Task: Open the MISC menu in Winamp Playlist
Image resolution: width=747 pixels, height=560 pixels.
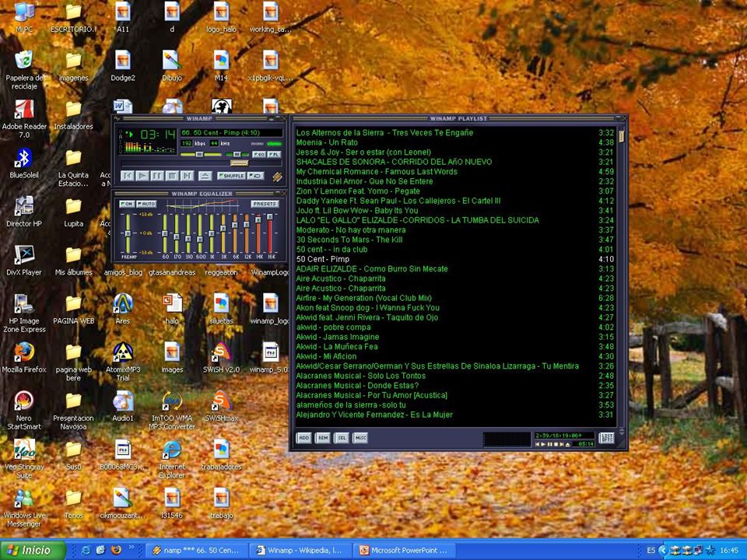Action: [360, 438]
